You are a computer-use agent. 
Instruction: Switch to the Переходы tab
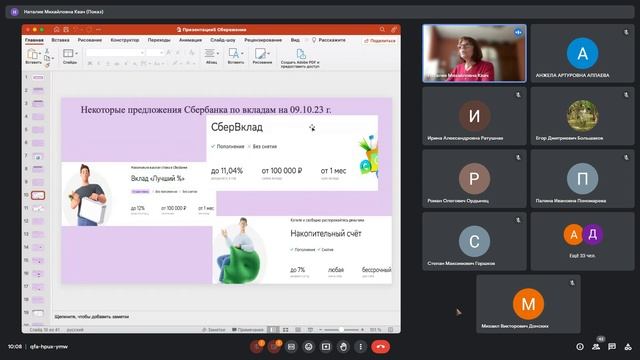click(x=159, y=40)
